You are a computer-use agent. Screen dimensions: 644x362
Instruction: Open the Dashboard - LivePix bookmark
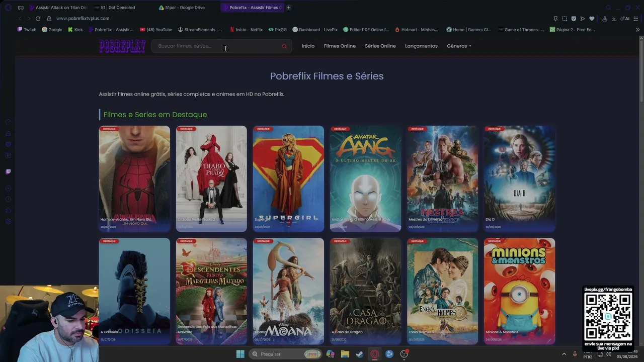click(x=315, y=30)
